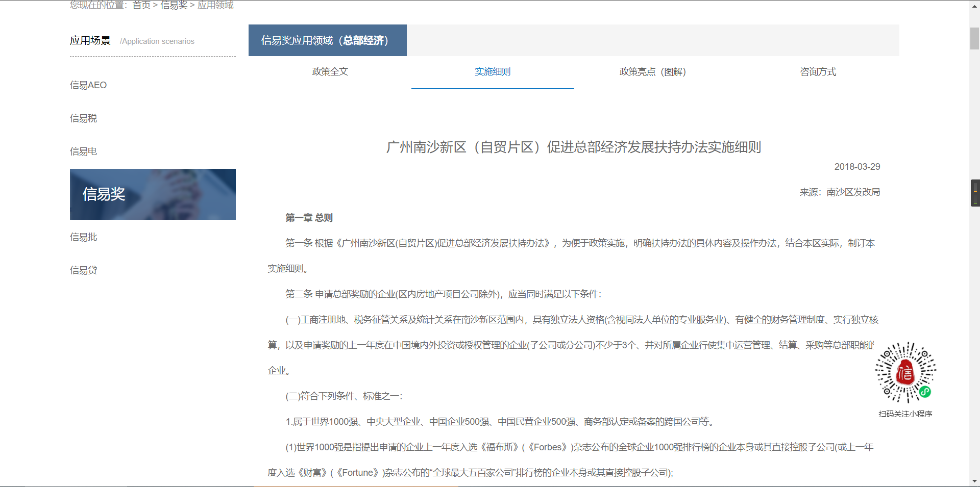Click the dark floating side widget
Screen dimensions: 980x487
(x=975, y=193)
